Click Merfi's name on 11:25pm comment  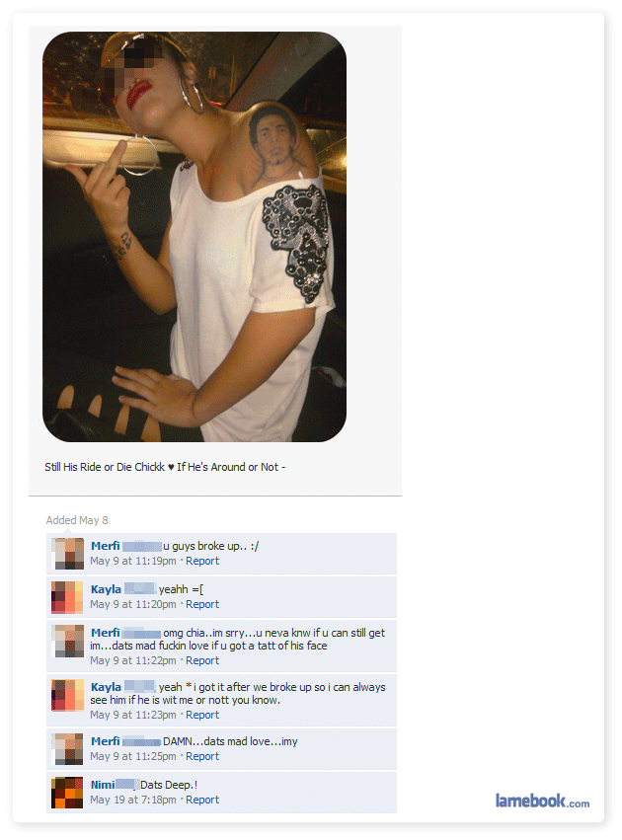click(105, 741)
